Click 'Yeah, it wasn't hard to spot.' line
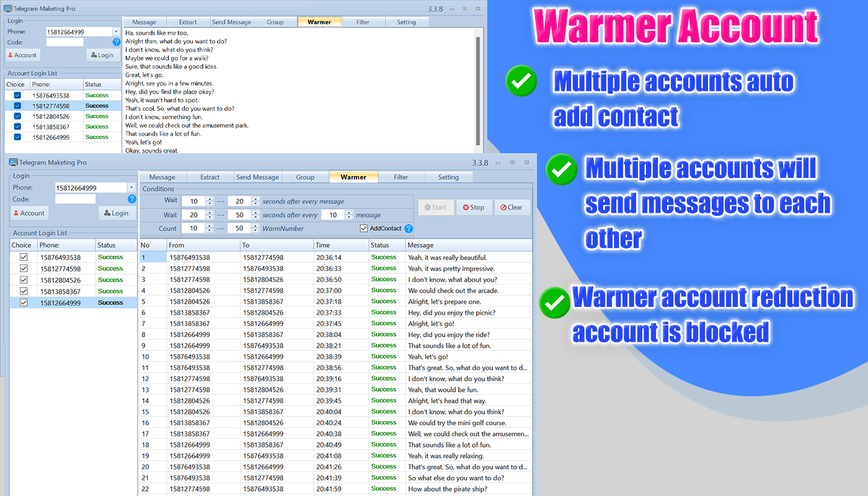The width and height of the screenshot is (868, 496). point(163,100)
